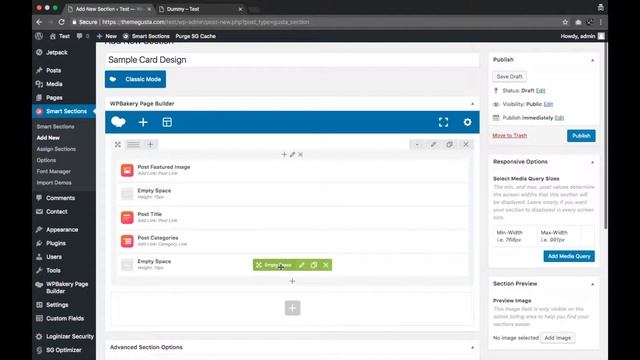Collapse the WPBakery Page Builder panel
Viewport: 640px width, 360px height.
(x=472, y=104)
